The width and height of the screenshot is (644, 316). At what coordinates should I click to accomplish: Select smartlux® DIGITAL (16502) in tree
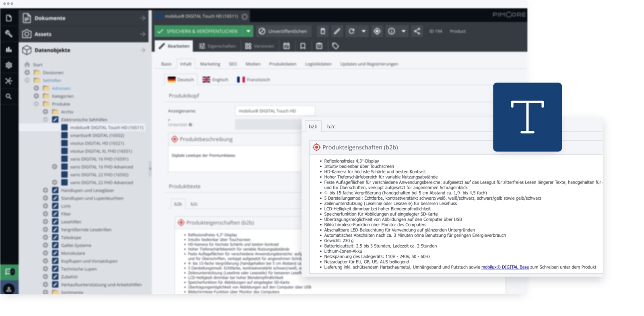pos(97,135)
